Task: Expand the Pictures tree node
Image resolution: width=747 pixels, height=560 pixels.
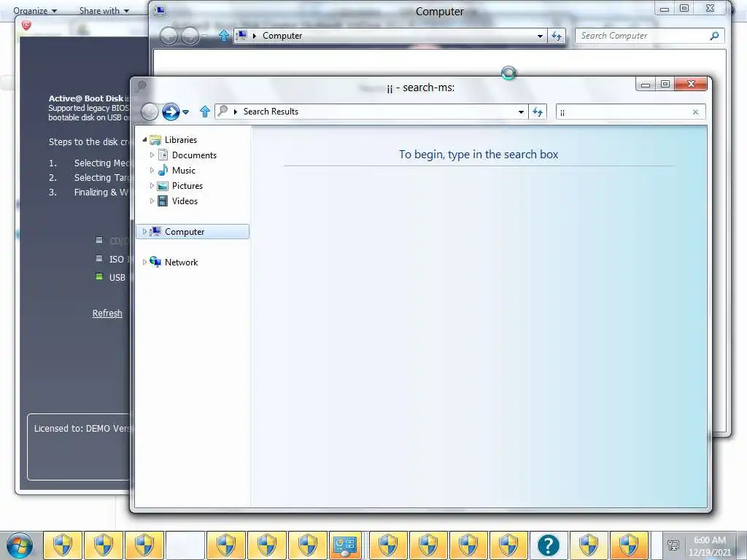Action: click(152, 186)
